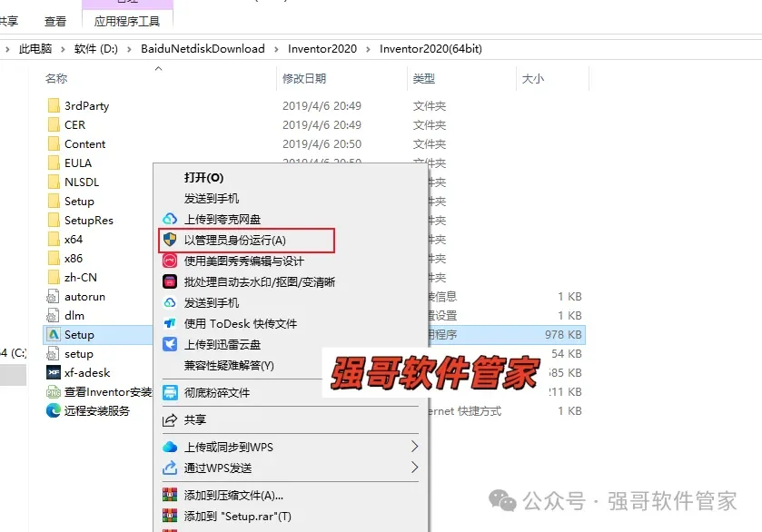
Task: Choose 打开(O) from the context menu
Action: tap(203, 178)
